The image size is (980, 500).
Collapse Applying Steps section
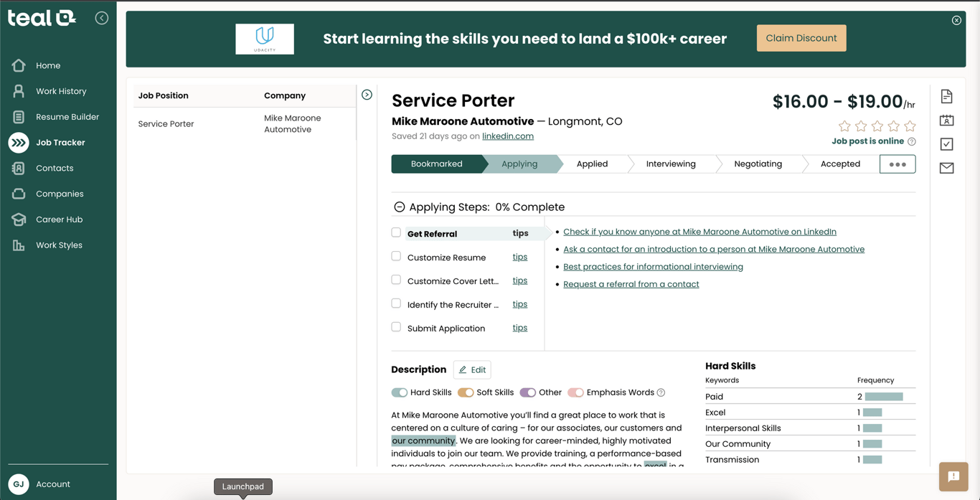pos(400,207)
